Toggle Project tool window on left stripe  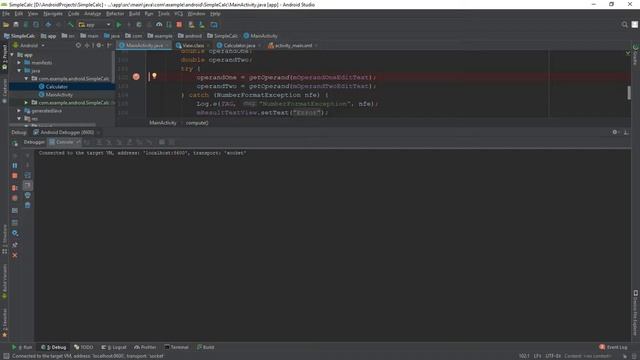[4, 57]
